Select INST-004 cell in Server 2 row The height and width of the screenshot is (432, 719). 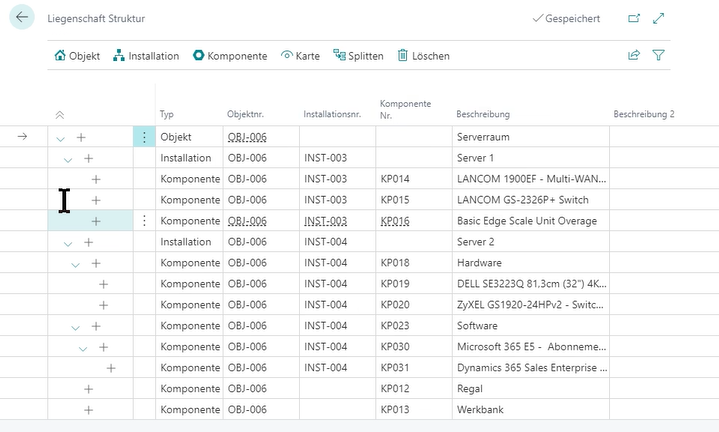337,242
